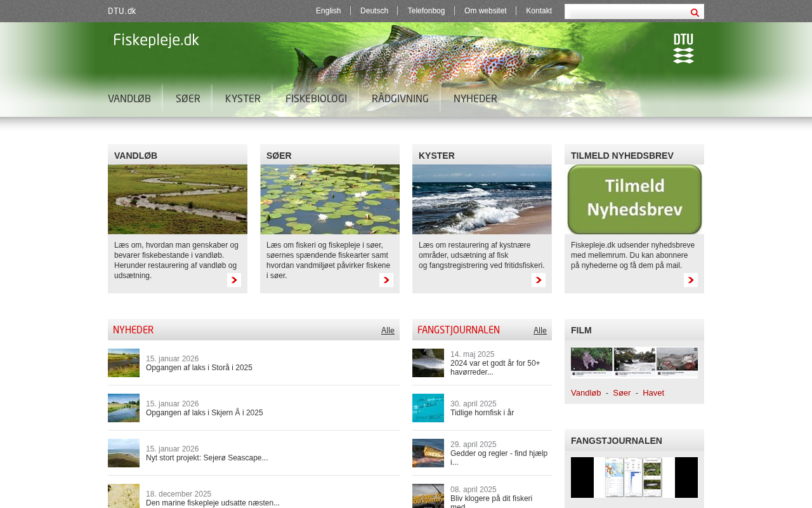Open Om websitet page
The width and height of the screenshot is (812, 508).
click(x=485, y=11)
